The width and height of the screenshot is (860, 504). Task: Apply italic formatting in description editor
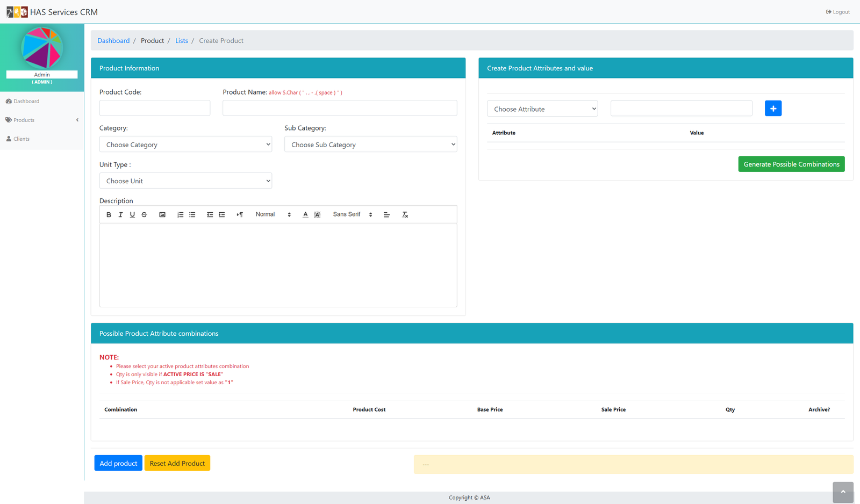[120, 214]
